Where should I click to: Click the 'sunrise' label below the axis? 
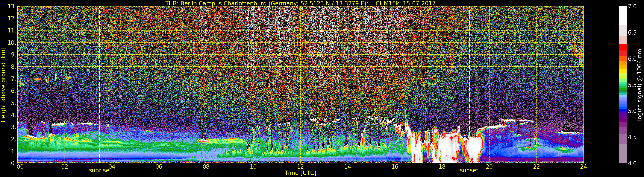point(99,171)
